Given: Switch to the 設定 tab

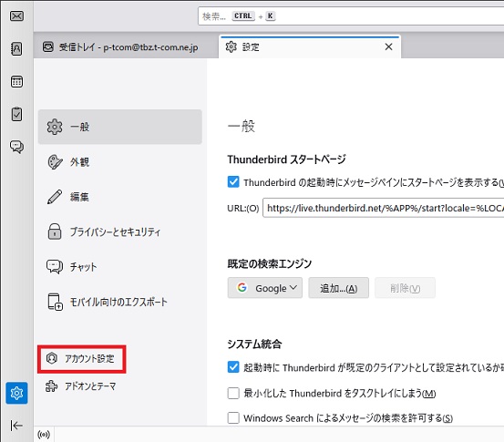Looking at the screenshot, I should coord(310,47).
